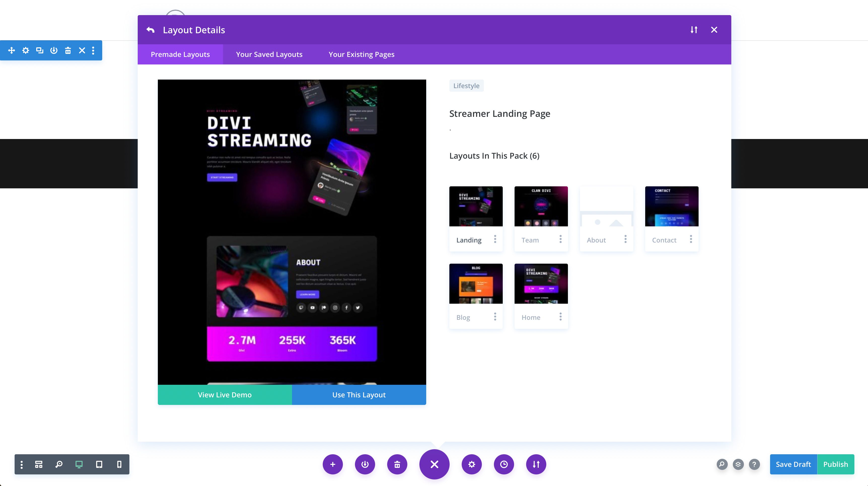This screenshot has height=486, width=868.
Task: Save page to Divi Library
Action: (365, 464)
